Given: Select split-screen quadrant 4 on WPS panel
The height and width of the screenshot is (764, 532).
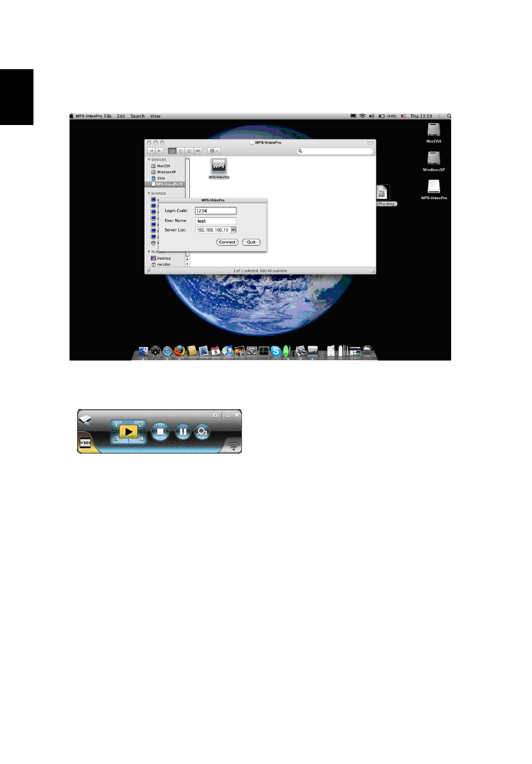Looking at the screenshot, I should click(141, 439).
